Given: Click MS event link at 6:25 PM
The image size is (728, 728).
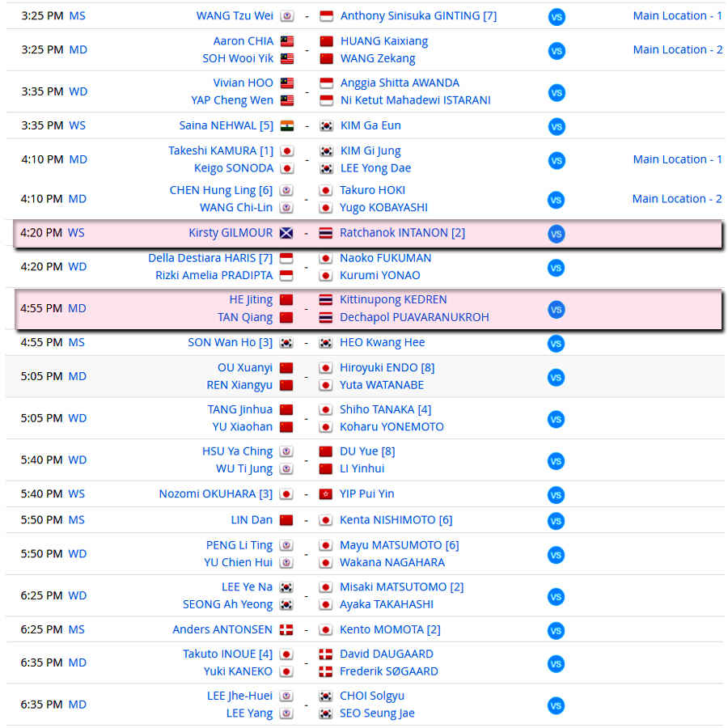Looking at the screenshot, I should 77,629.
